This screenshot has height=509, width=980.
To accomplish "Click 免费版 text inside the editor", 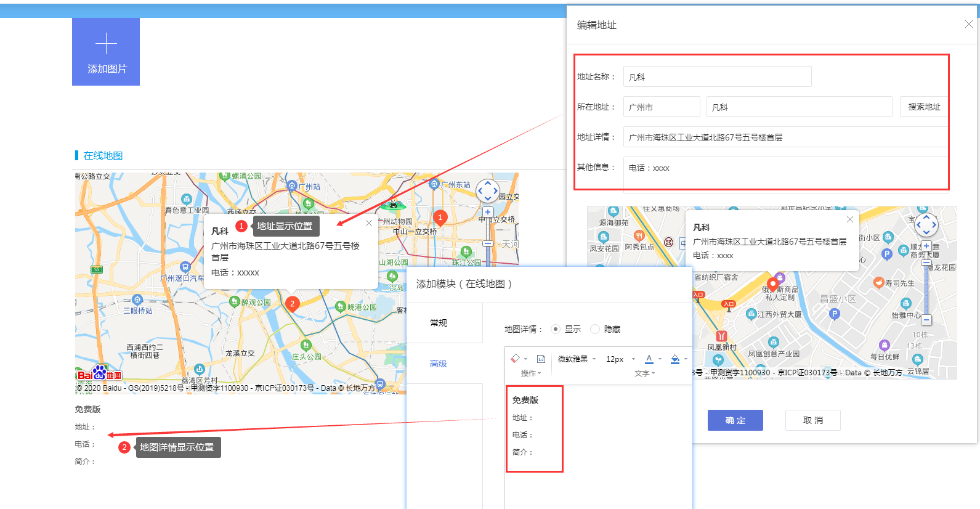I will (525, 400).
